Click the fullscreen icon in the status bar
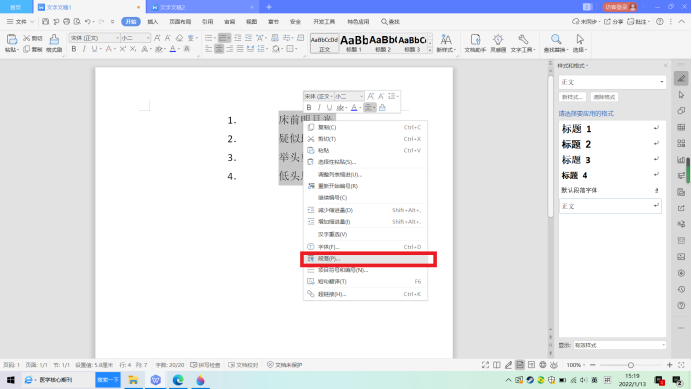The height and width of the screenshot is (389, 692). pos(485,365)
